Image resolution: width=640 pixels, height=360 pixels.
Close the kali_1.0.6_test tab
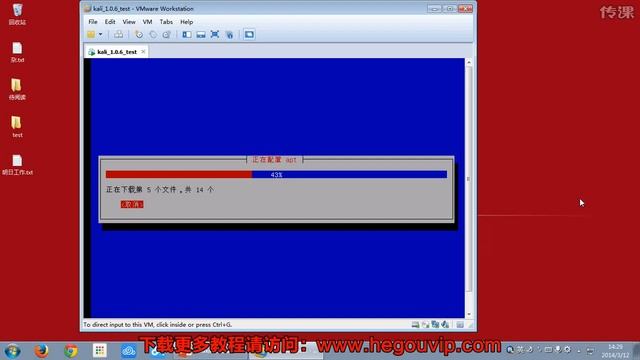143,51
